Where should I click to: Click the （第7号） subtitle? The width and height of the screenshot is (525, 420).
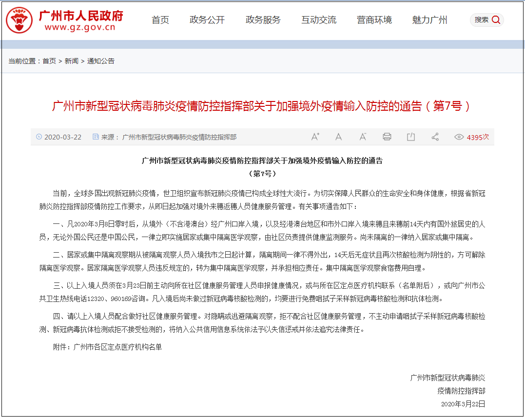(x=262, y=174)
